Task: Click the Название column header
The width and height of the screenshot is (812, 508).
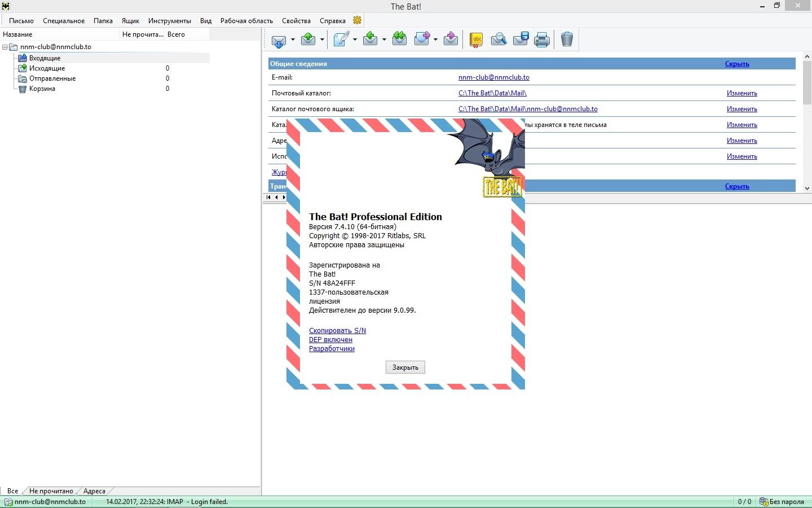Action: point(60,34)
